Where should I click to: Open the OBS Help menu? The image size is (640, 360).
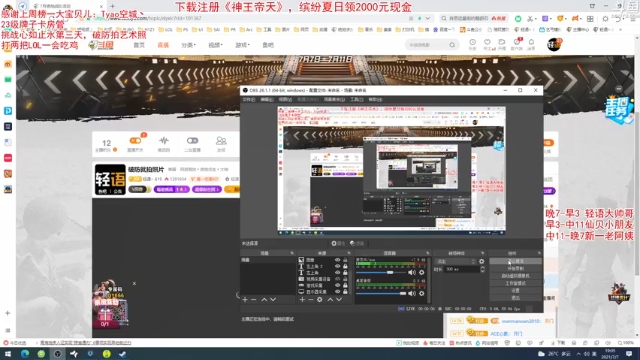(x=376, y=100)
